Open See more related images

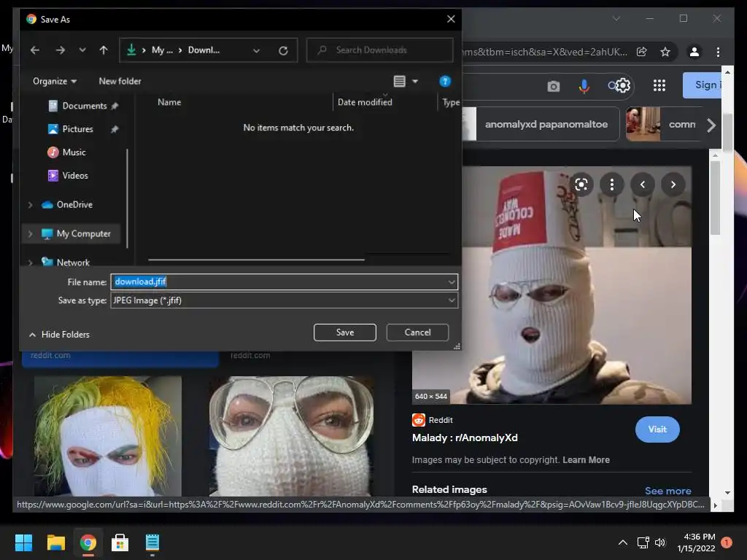668,491
